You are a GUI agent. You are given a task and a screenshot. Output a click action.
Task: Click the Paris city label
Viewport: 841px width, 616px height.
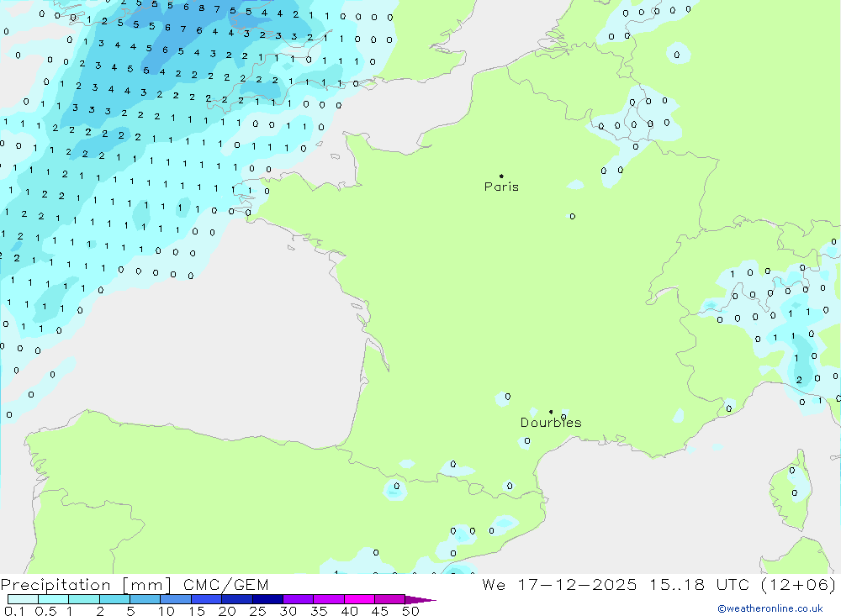click(501, 187)
